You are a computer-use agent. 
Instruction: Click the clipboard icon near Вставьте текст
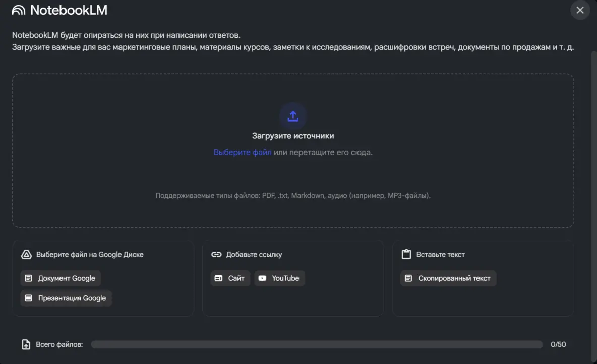(x=406, y=254)
